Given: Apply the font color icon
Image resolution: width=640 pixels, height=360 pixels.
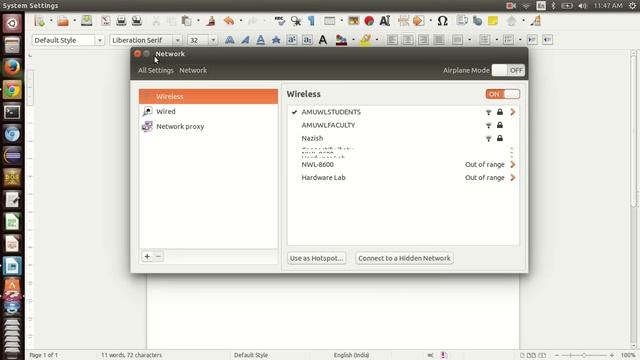Looking at the screenshot, I should [x=341, y=40].
